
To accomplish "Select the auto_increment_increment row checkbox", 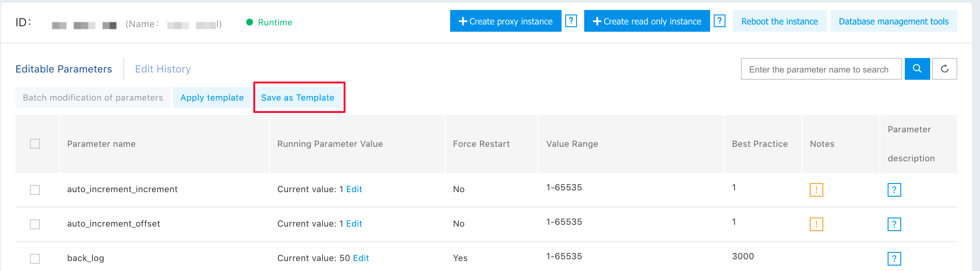I will click(35, 190).
